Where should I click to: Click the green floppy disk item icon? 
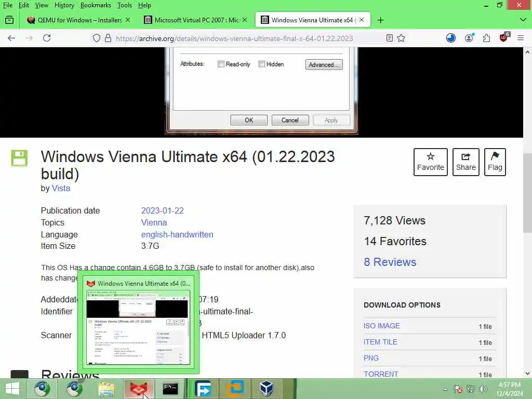(19, 158)
